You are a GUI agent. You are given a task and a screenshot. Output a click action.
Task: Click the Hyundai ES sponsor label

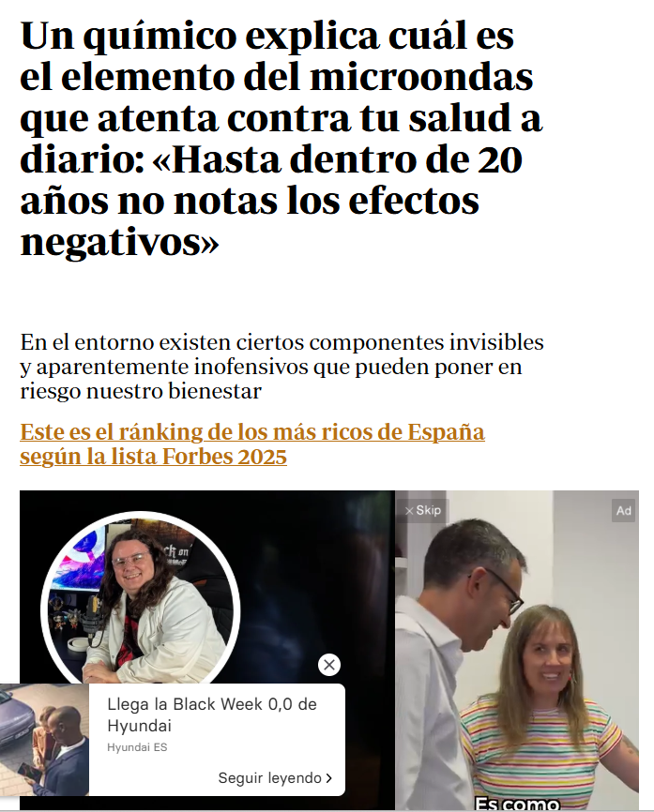pos(137,747)
